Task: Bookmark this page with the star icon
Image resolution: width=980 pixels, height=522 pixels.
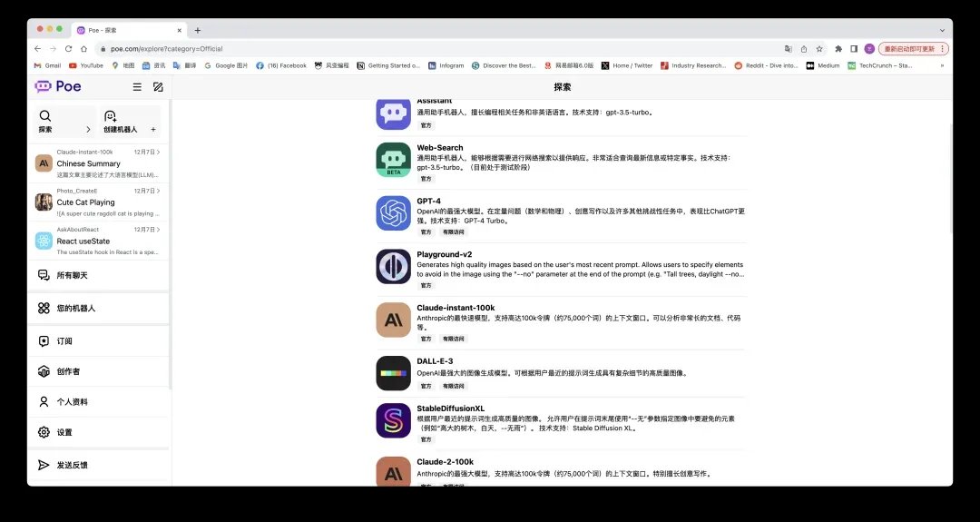Action: click(819, 49)
